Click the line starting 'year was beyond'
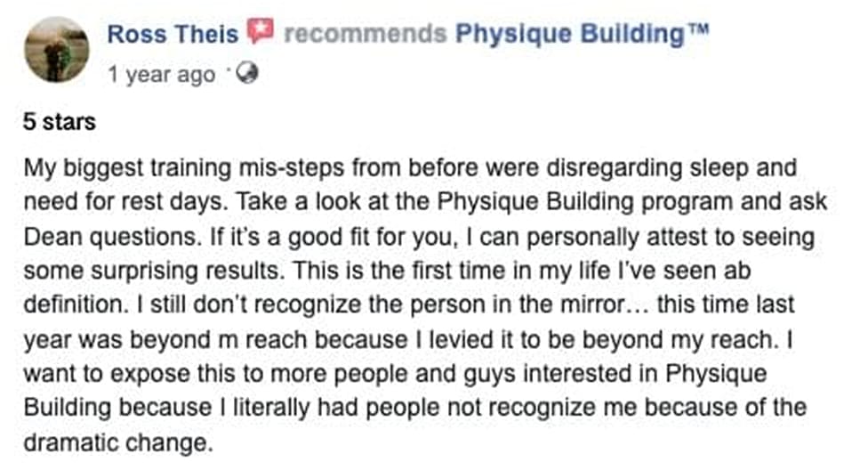The image size is (868, 470). 408,340
